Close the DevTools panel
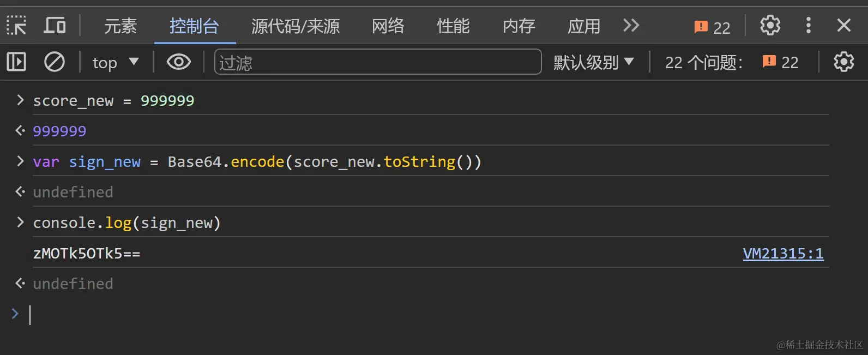Image resolution: width=868 pixels, height=355 pixels. point(843,26)
